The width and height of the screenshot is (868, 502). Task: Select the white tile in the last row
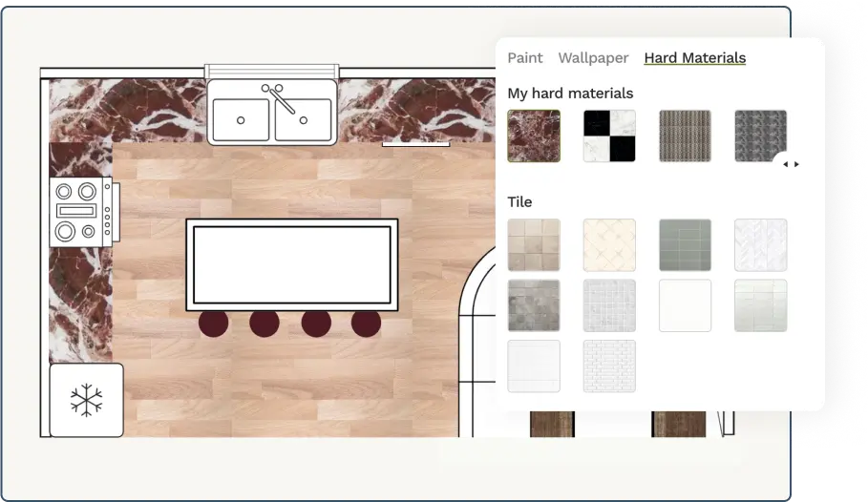[x=534, y=366]
